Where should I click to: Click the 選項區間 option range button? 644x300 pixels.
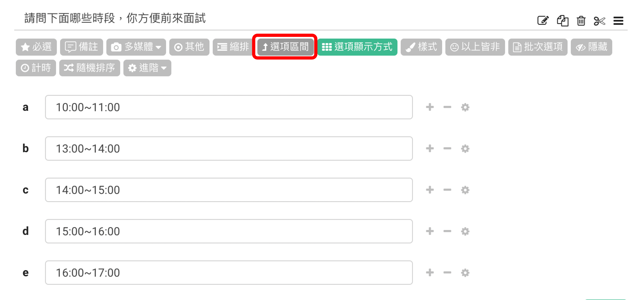click(285, 47)
